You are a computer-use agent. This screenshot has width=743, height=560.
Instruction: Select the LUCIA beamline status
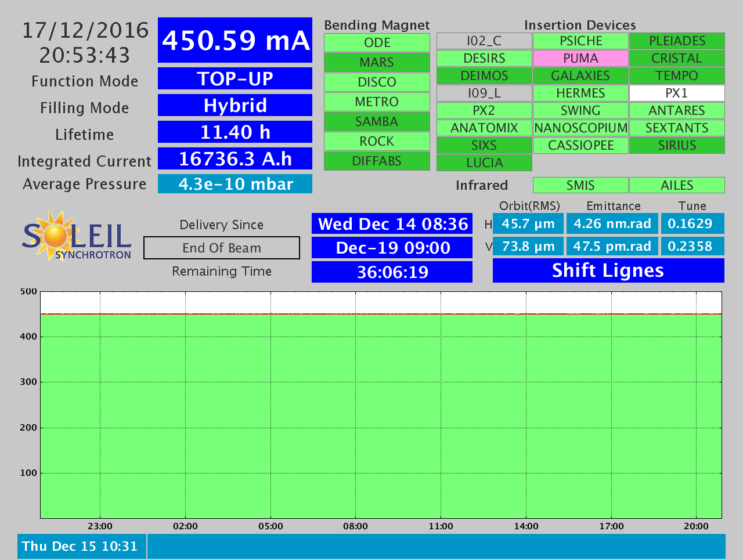(x=484, y=163)
